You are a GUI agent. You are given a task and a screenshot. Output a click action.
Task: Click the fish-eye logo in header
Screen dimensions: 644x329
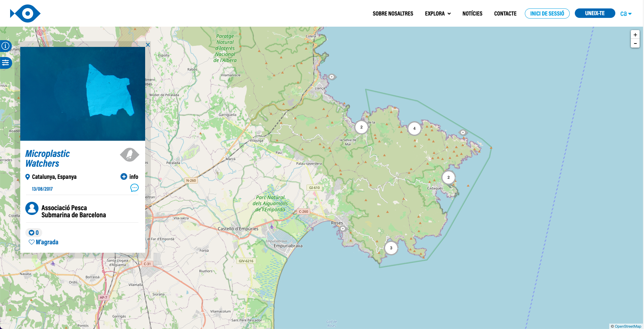(25, 13)
